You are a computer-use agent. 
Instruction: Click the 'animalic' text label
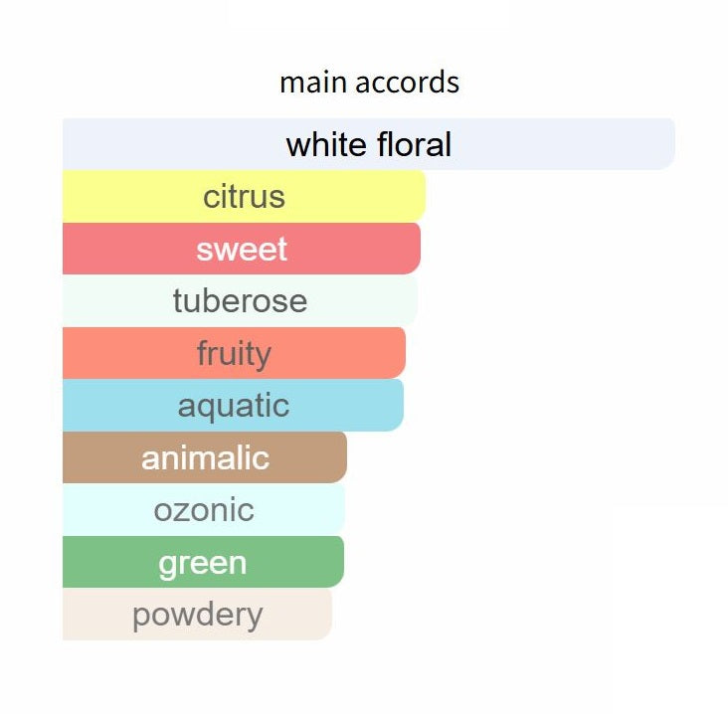point(205,457)
